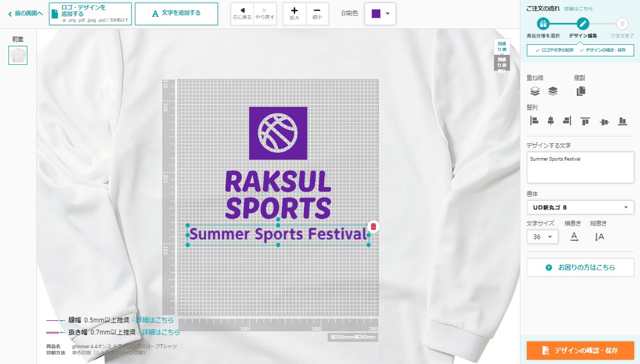Zoom out using the 縮小 minus button
Image resolution: width=640 pixels, height=364 pixels.
(x=317, y=14)
